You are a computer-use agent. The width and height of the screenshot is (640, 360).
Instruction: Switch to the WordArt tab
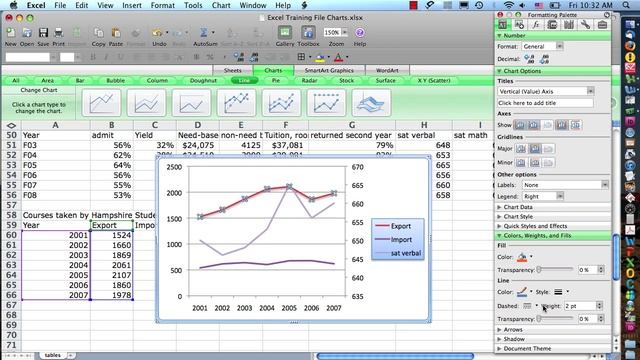tap(387, 70)
